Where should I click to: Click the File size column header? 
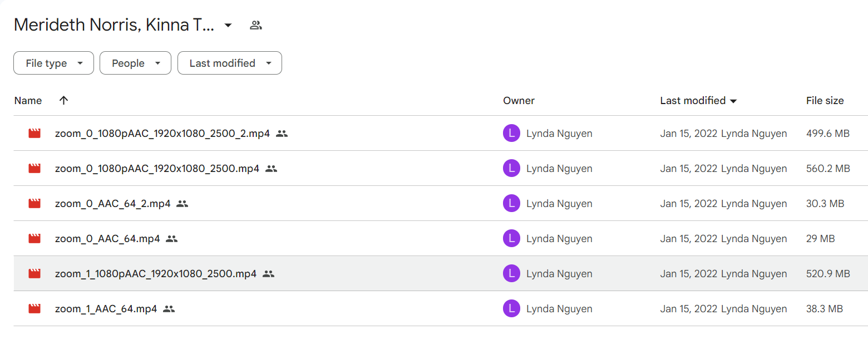coord(825,101)
